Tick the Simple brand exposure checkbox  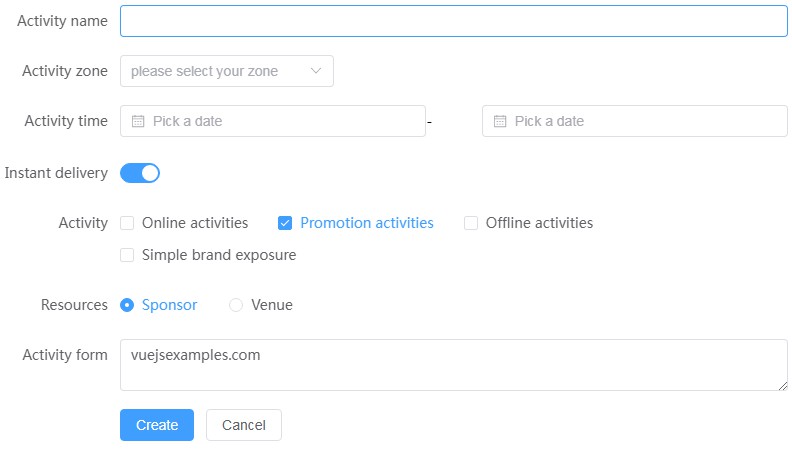click(x=127, y=255)
